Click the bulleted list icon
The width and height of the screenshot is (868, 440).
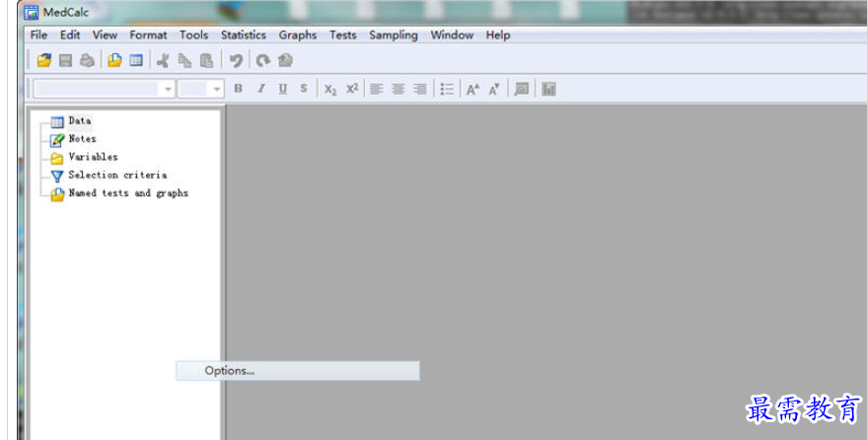point(447,89)
